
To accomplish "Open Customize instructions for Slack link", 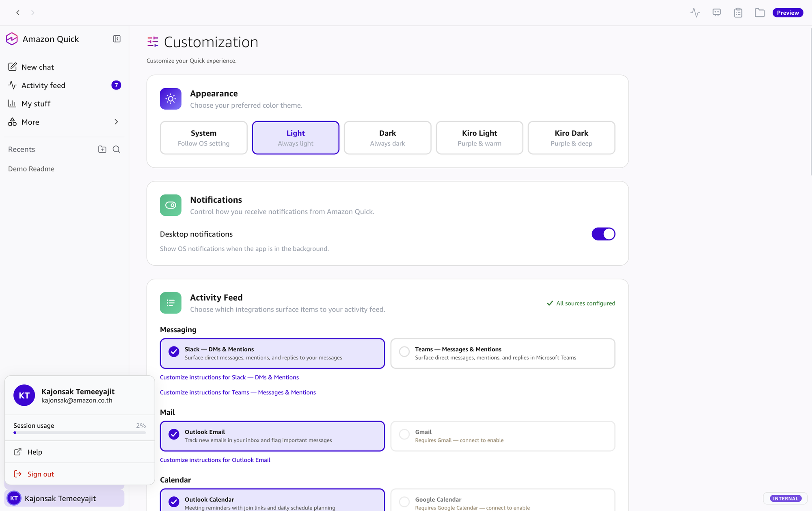I will [229, 377].
